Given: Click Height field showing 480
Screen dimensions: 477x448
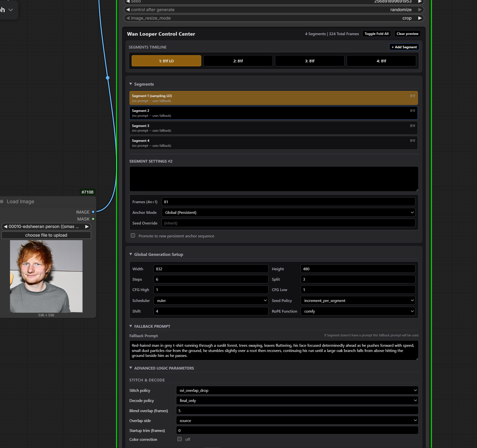Looking at the screenshot, I should 358,269.
